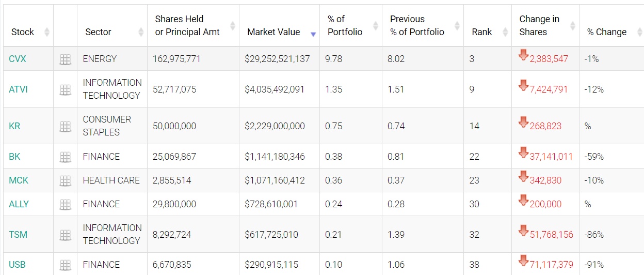
Task: Sort by Shares Held or Principal Amt
Action: [x=187, y=26]
